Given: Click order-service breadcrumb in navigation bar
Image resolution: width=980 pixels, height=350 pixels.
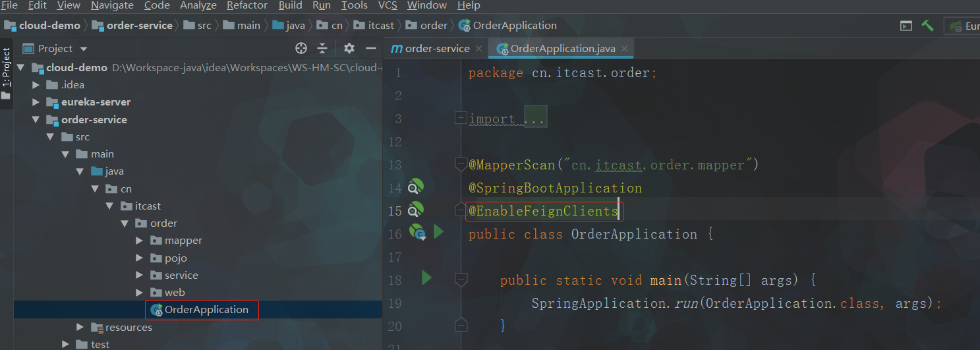Looking at the screenshot, I should tap(132, 26).
